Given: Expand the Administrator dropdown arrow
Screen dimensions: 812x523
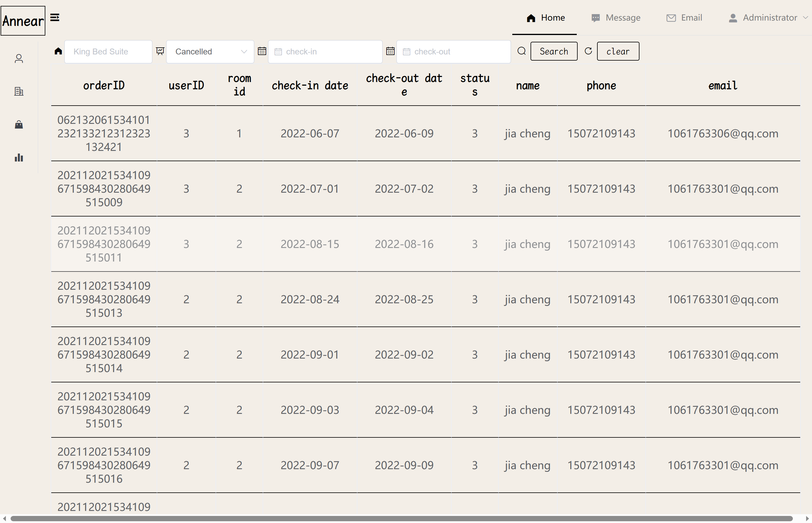Looking at the screenshot, I should click(805, 18).
